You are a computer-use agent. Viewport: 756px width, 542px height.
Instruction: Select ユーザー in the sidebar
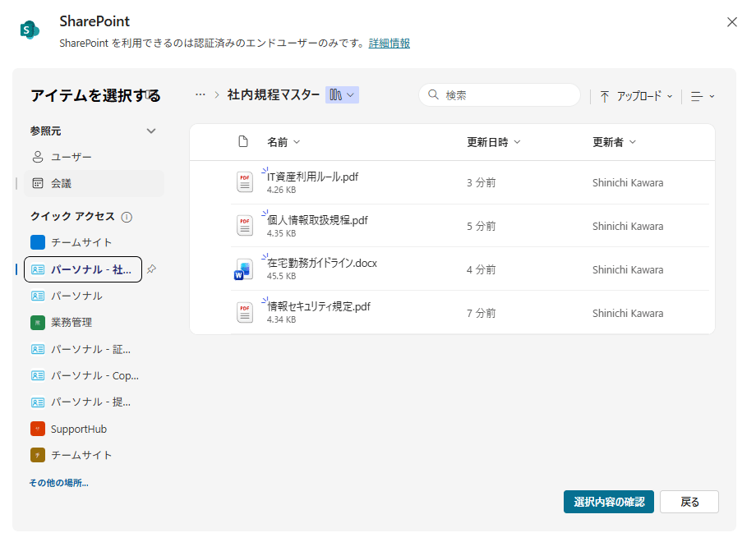click(94, 157)
